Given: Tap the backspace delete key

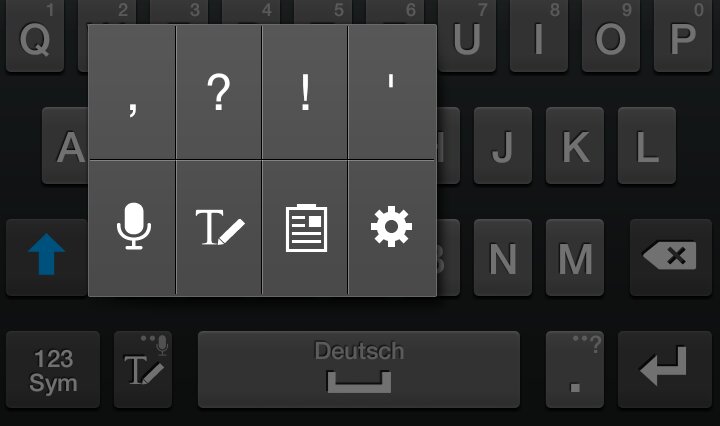Looking at the screenshot, I should pyautogui.click(x=670, y=257).
